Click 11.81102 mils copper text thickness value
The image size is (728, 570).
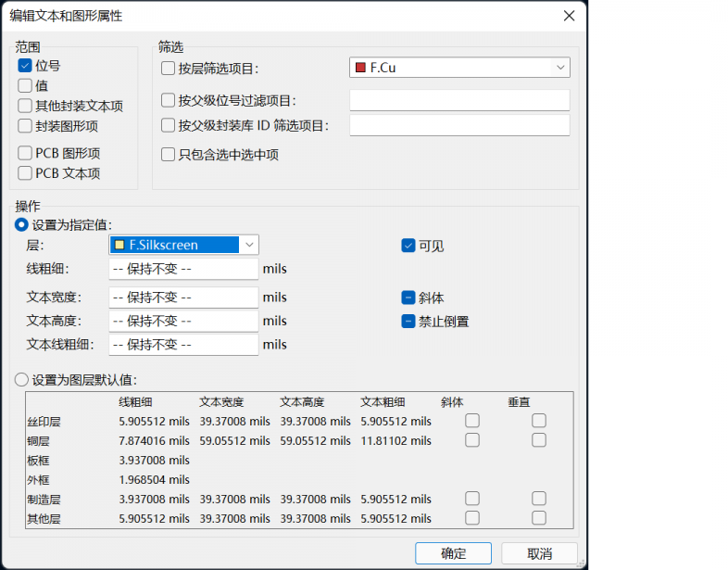point(396,441)
